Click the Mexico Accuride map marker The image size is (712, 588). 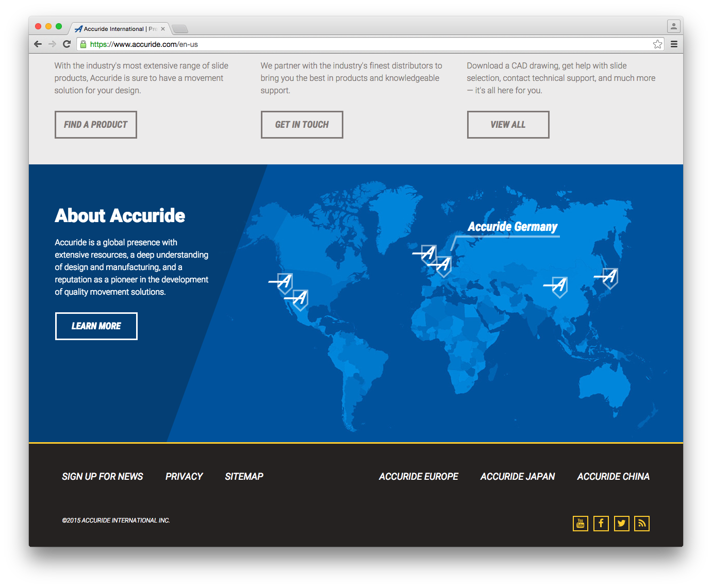tap(300, 299)
